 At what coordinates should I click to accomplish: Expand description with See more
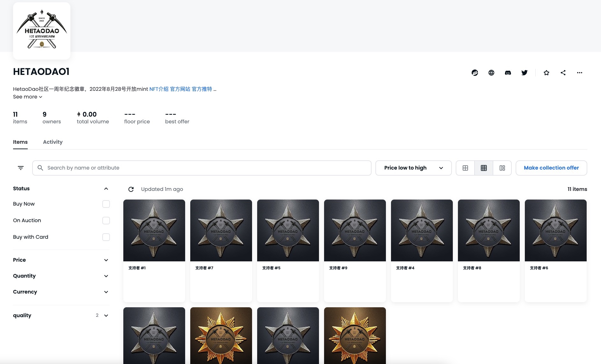(x=28, y=97)
